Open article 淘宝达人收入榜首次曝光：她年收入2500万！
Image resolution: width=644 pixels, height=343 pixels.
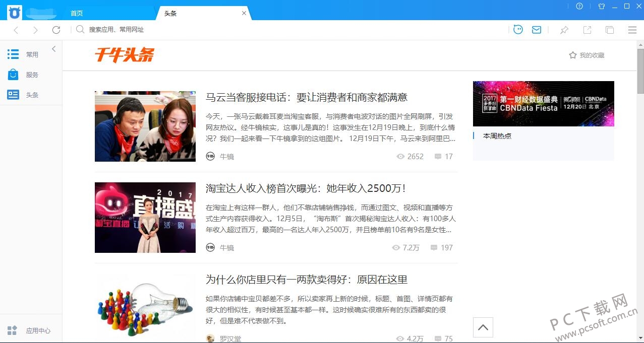point(306,188)
